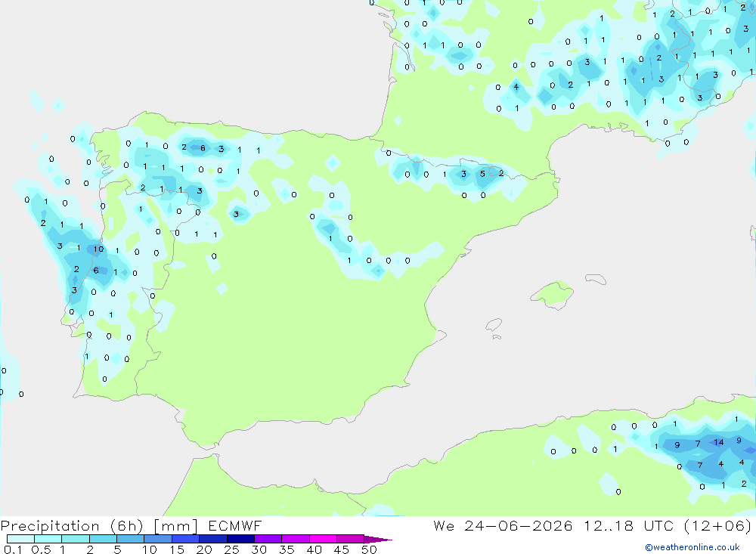Choose the 10 to 15 mm legend swatch
Image resolution: width=756 pixels, height=554 pixels.
158,539
